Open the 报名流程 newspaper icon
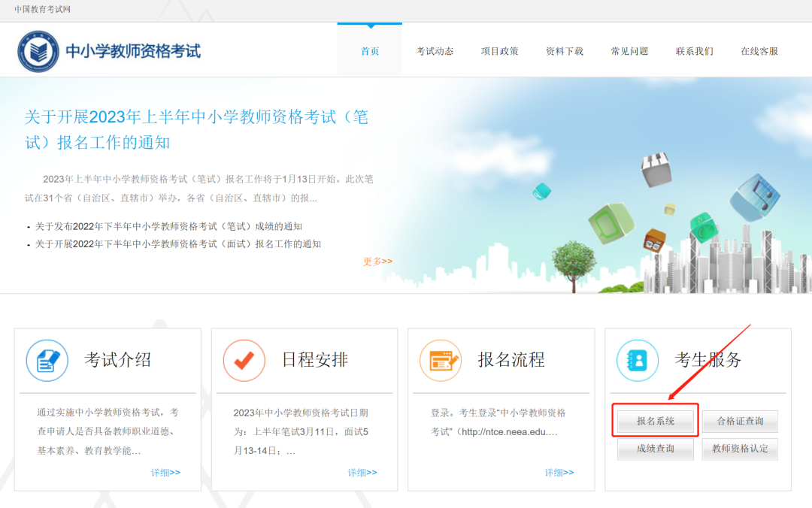812x508 pixels. tap(441, 360)
